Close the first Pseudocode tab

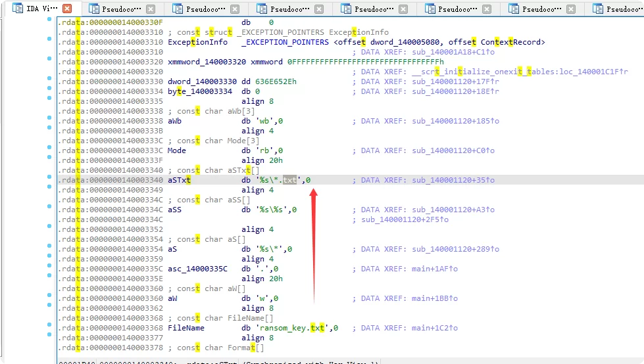click(151, 9)
